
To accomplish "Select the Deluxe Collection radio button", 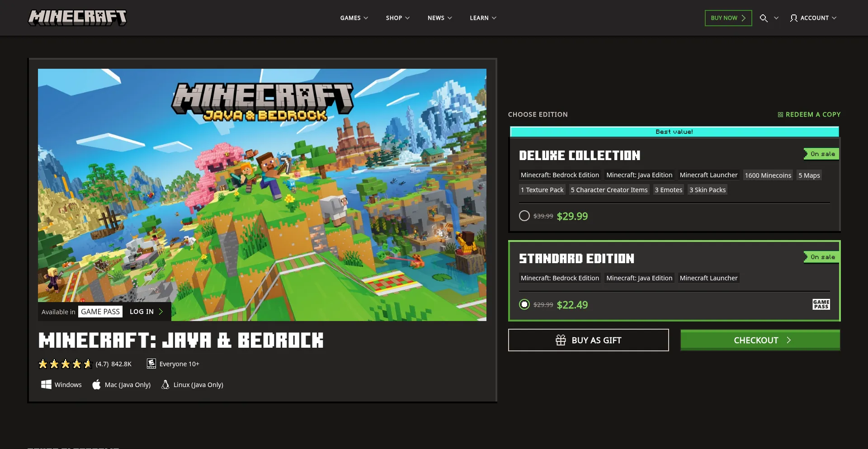I will pyautogui.click(x=524, y=216).
